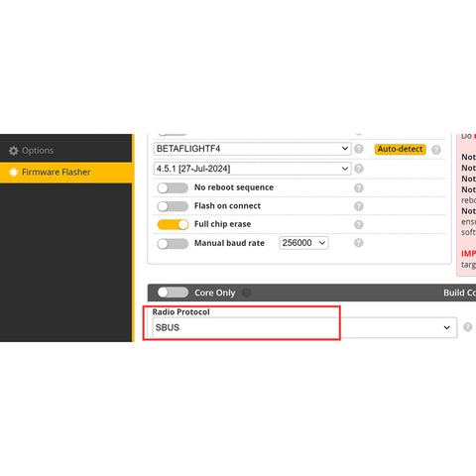This screenshot has height=476, width=476.
Task: Click help icon next to board dropdown
Action: tap(359, 149)
